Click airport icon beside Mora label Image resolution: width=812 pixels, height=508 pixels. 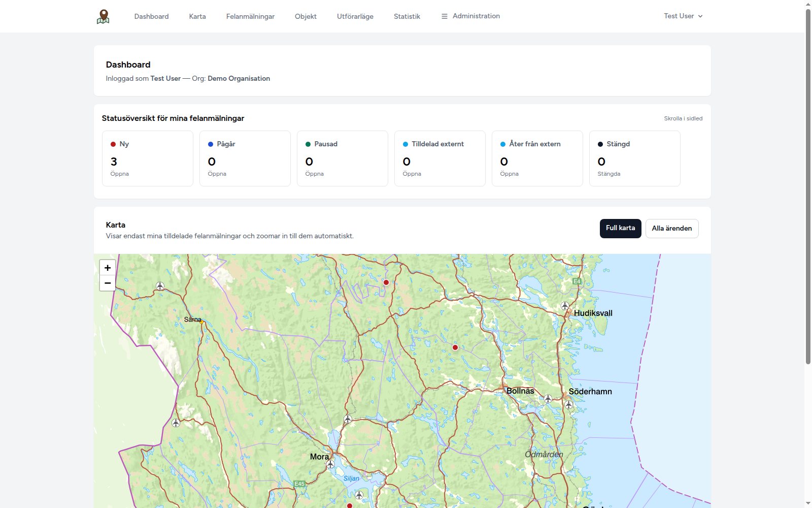pos(330,464)
